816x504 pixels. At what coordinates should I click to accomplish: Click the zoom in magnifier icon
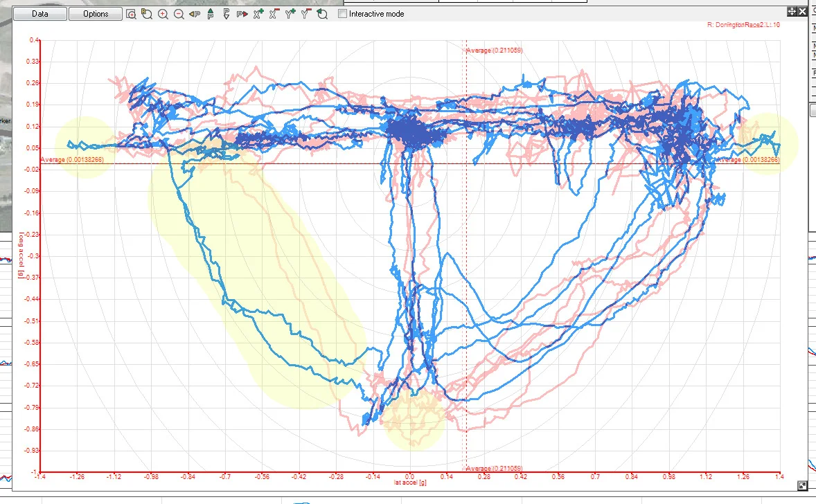coord(163,14)
